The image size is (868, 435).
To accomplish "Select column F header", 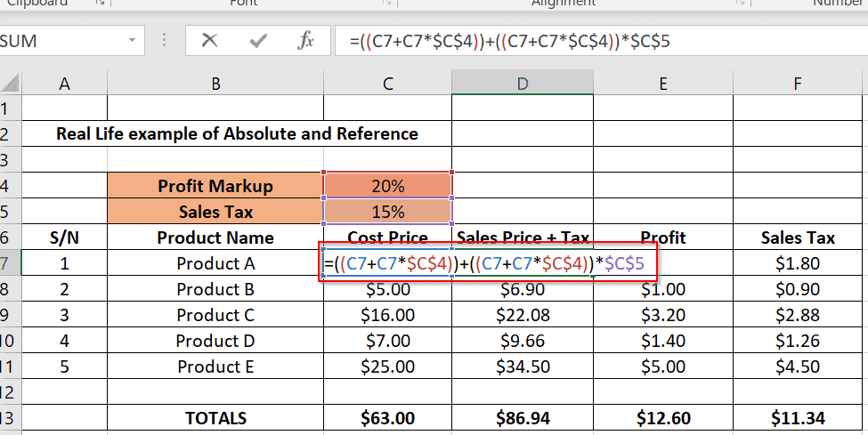I will pyautogui.click(x=798, y=84).
